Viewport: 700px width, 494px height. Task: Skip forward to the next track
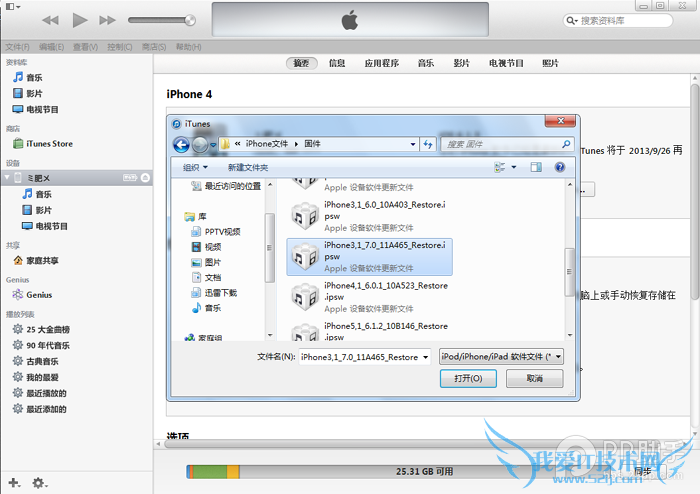coord(107,20)
